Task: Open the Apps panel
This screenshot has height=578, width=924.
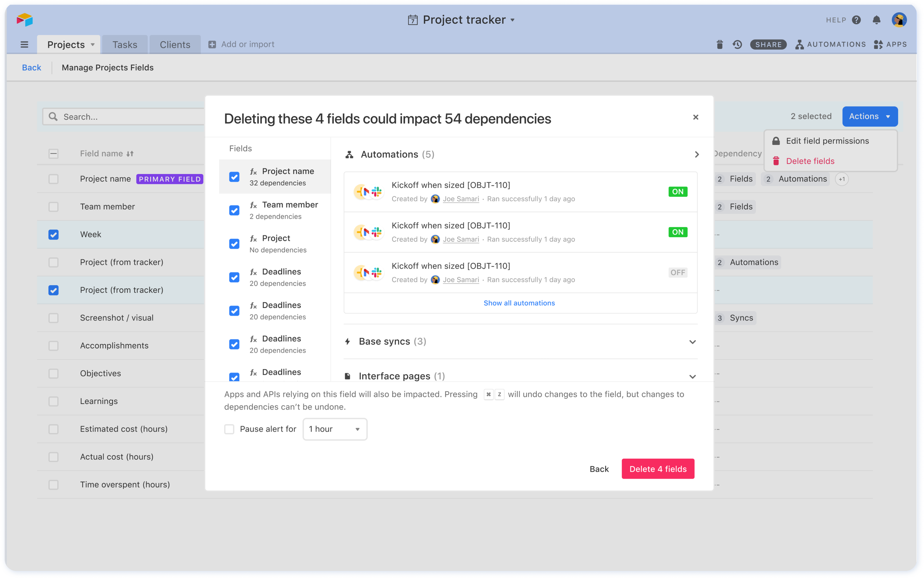Action: 890,44
